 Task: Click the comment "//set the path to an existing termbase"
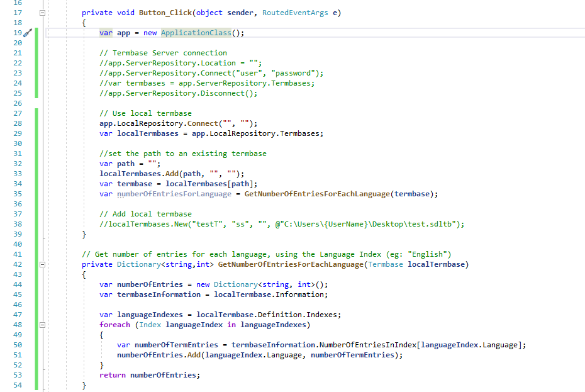coord(183,154)
